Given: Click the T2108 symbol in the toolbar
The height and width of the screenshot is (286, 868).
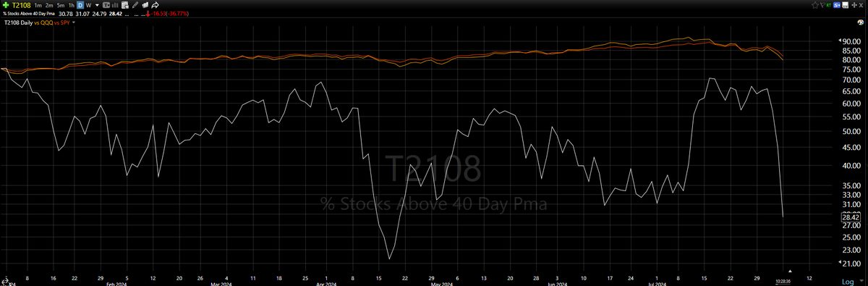Looking at the screenshot, I should [x=22, y=5].
